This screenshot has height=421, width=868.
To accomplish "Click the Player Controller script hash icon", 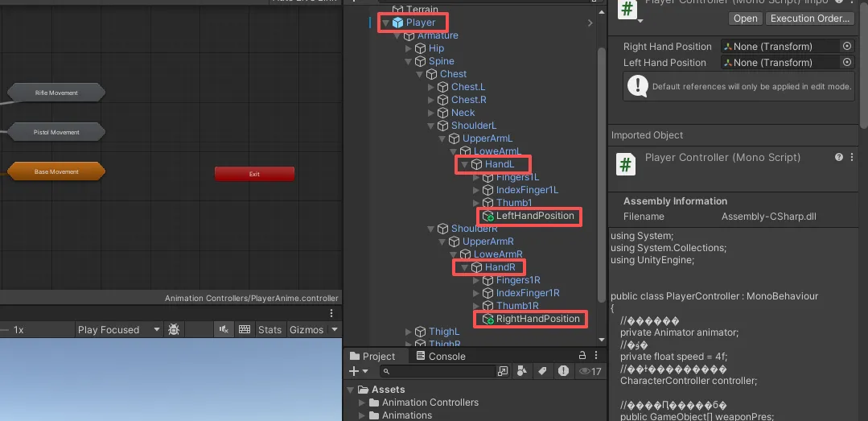I will [626, 164].
